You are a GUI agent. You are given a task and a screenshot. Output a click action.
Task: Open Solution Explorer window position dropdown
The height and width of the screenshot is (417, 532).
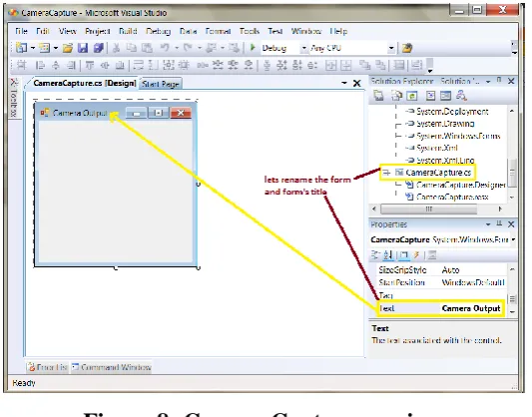pyautogui.click(x=488, y=82)
